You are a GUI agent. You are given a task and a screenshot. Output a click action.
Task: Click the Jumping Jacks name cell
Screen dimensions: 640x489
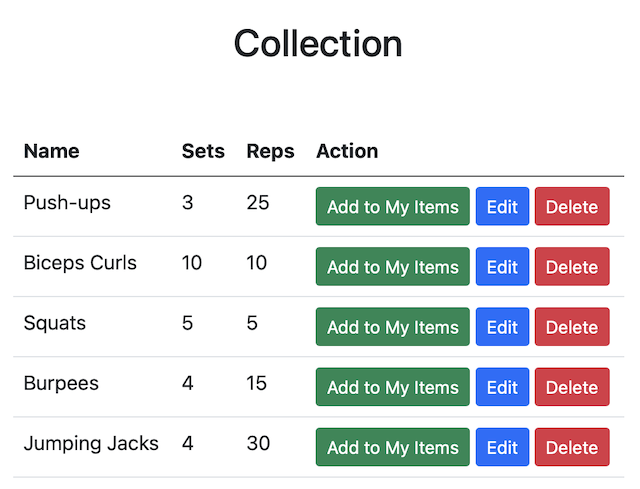coord(91,444)
